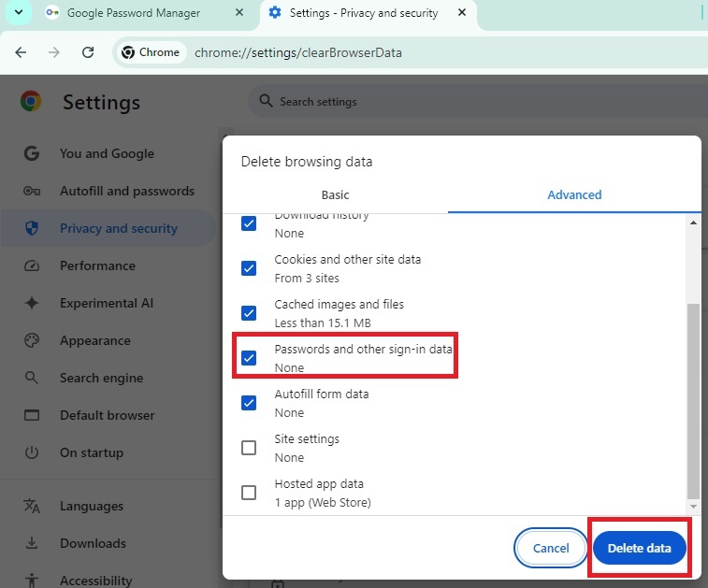The height and width of the screenshot is (588, 708).
Task: Close the Google Password Manager tab
Action: coord(239,13)
